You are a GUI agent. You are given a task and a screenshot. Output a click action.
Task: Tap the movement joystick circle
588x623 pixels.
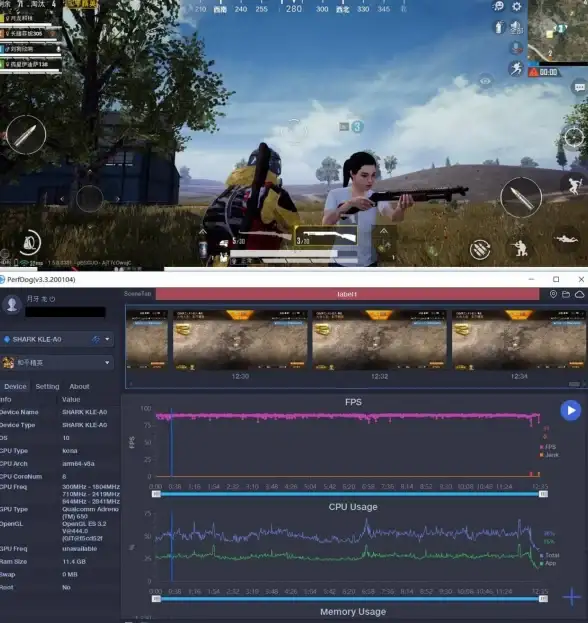click(x=90, y=199)
